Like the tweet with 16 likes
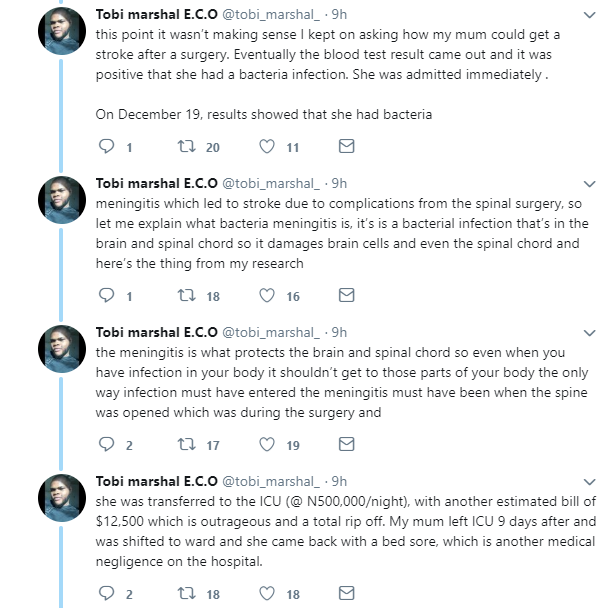This screenshot has height=608, width=615. point(267,296)
